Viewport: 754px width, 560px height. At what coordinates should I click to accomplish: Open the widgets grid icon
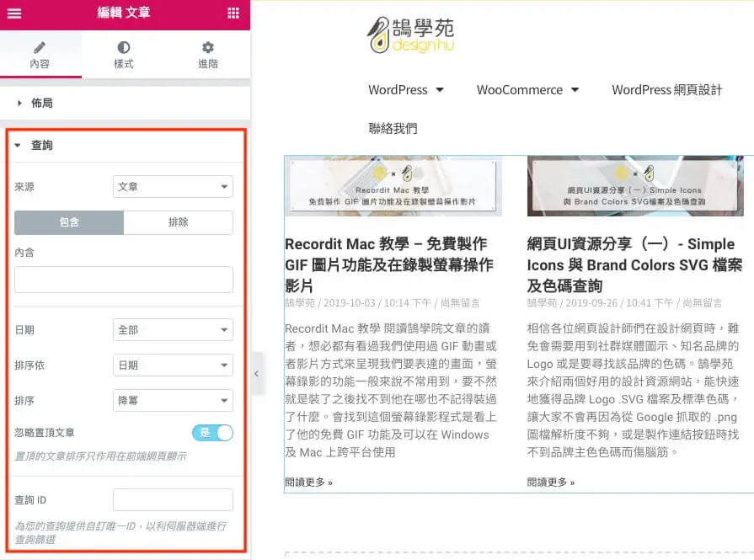[x=233, y=13]
